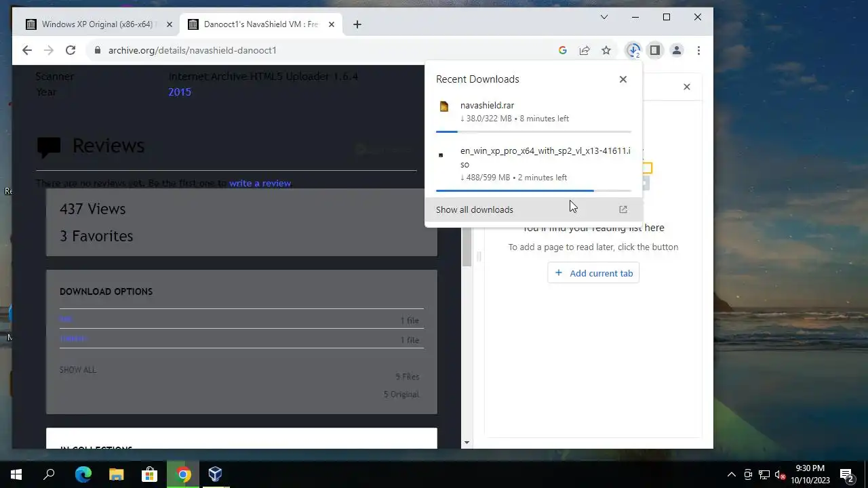
Task: Click the navashield.rar progress bar
Action: coord(534,131)
